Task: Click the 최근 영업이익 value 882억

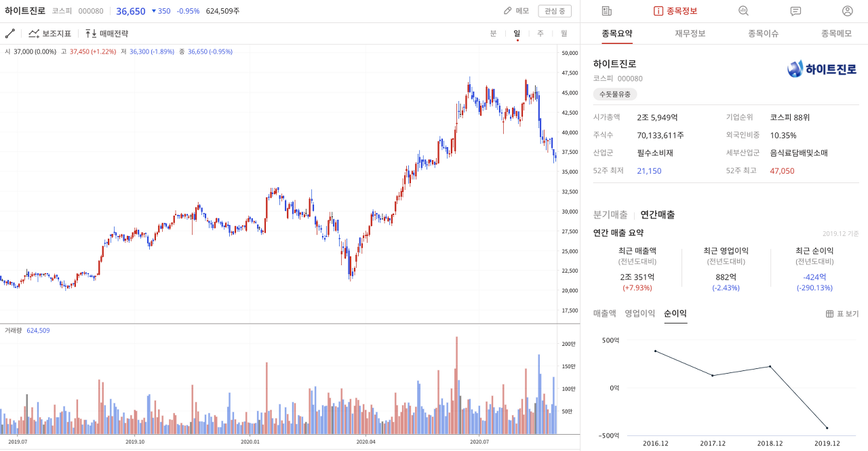Action: (x=726, y=277)
